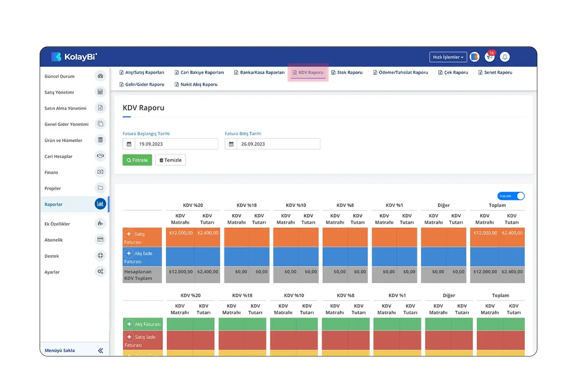577x392 pixels.
Task: Click the Projeler folder icon
Action: pos(100,188)
